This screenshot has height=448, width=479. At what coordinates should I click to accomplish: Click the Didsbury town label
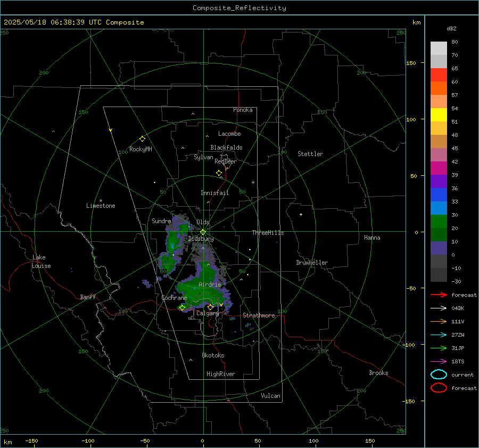(201, 239)
